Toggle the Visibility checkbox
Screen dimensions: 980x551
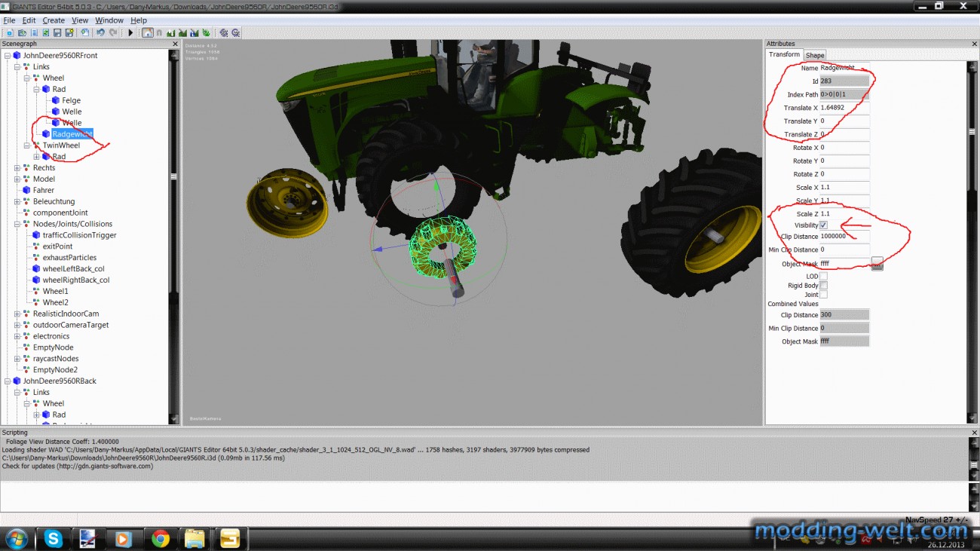coord(823,225)
